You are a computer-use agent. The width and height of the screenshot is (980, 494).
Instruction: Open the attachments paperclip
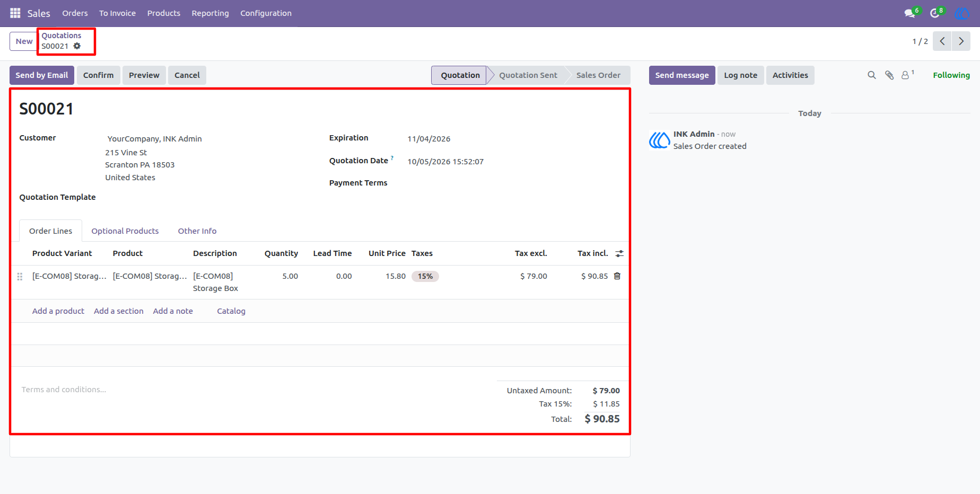coord(889,75)
